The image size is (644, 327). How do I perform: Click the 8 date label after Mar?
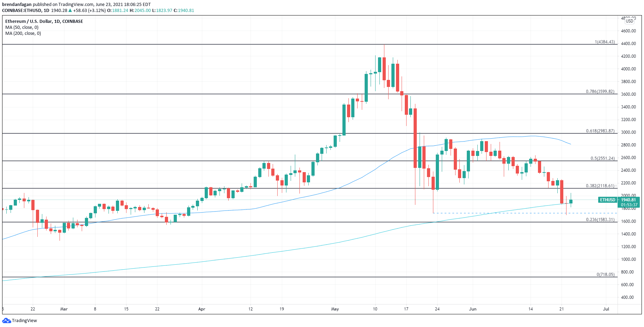click(95, 309)
